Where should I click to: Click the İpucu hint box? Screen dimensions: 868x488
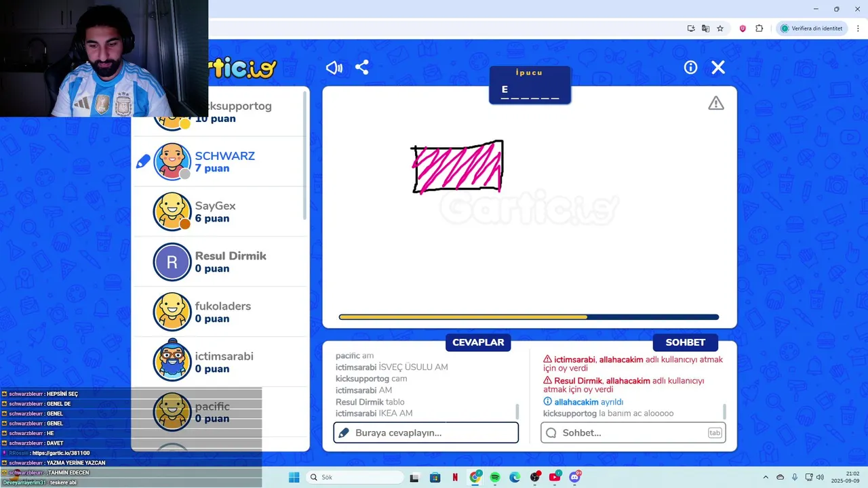(530, 85)
